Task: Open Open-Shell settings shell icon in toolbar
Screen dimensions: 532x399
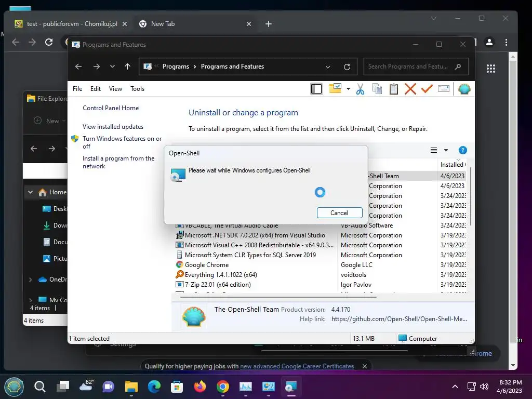Action: point(464,89)
